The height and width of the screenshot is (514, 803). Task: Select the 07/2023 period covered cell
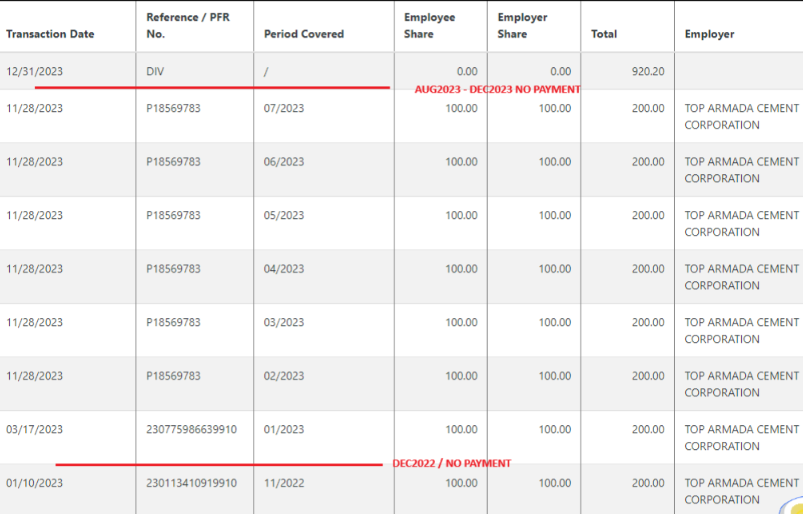pyautogui.click(x=284, y=108)
